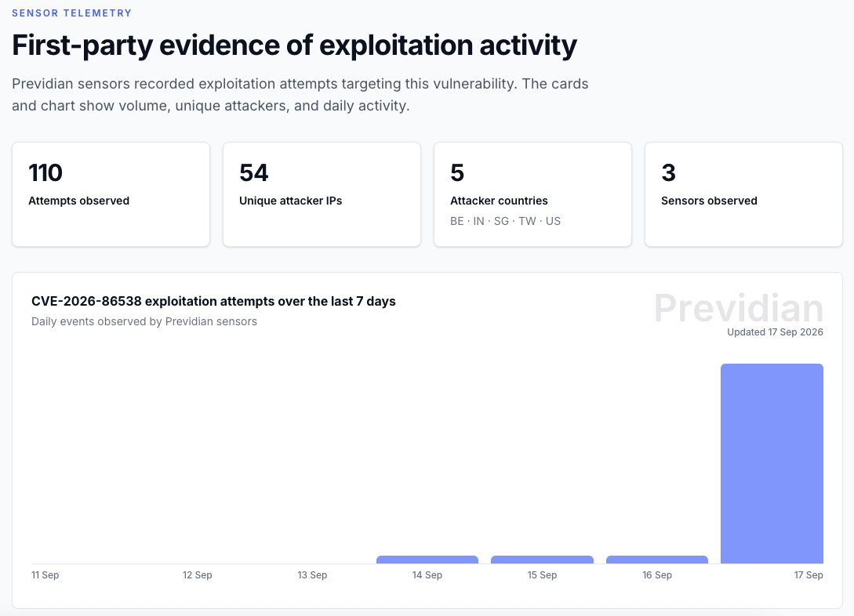Click the 'Updated 17 Sep 2026' text
The image size is (854, 616).
775,332
